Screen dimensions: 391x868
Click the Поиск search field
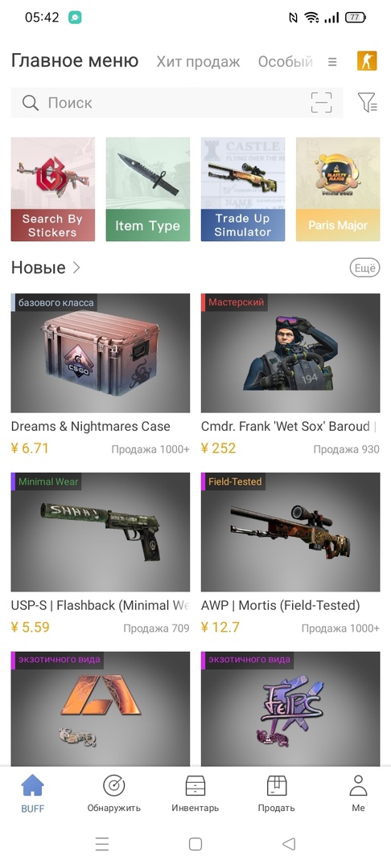[x=177, y=102]
